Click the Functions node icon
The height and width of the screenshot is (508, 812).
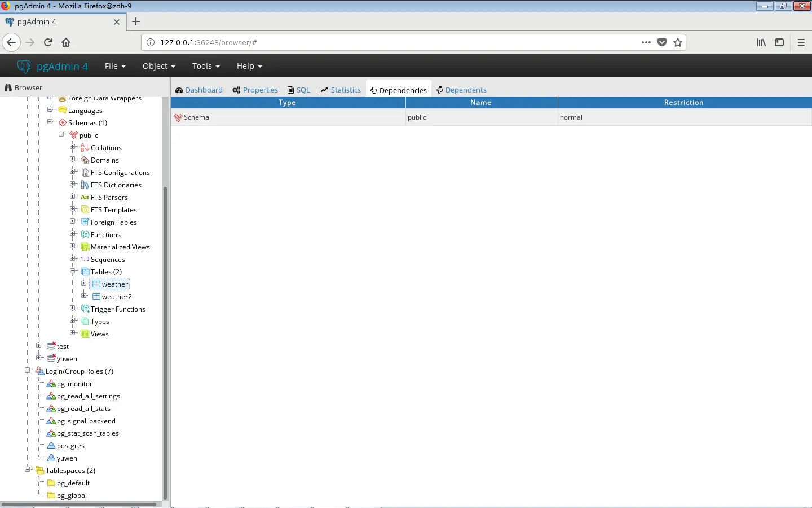pyautogui.click(x=85, y=234)
